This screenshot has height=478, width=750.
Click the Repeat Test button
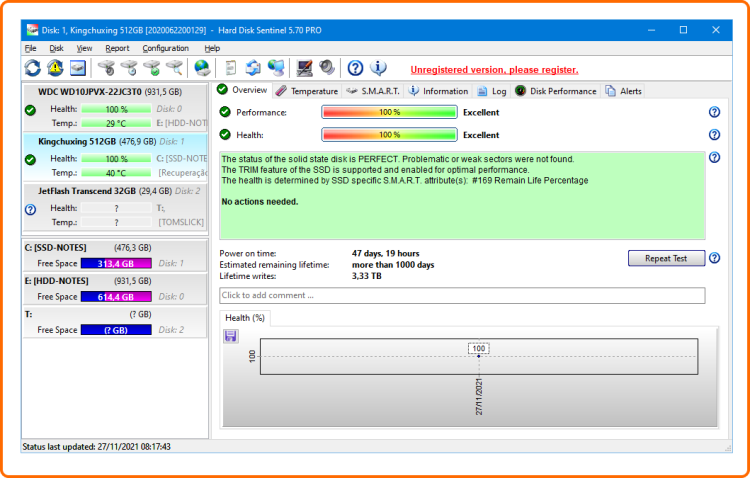tap(666, 258)
